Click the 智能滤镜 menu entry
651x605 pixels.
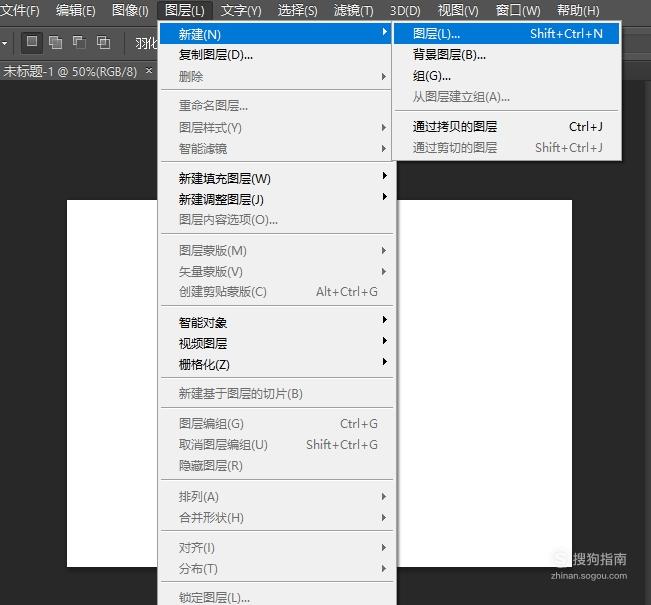click(275, 149)
